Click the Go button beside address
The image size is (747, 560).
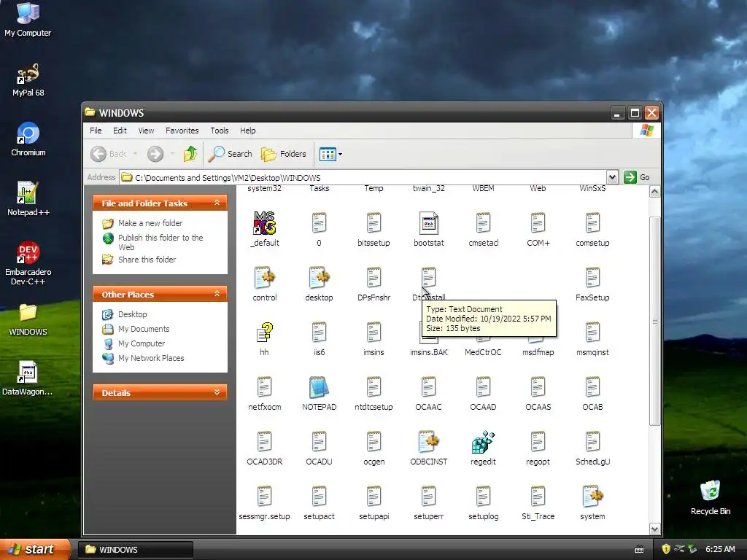click(636, 177)
